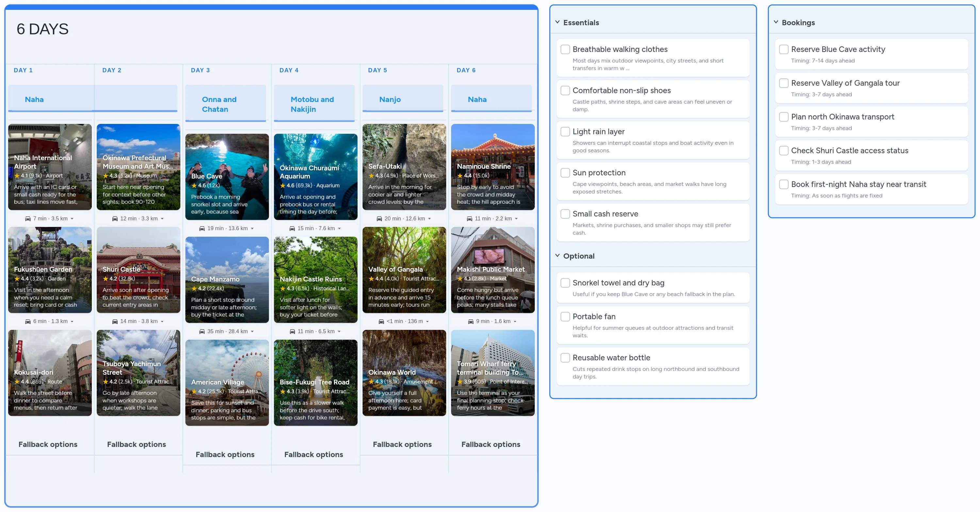
Task: Open the Okinawa Churaumi Aquarium card
Action: (315, 177)
